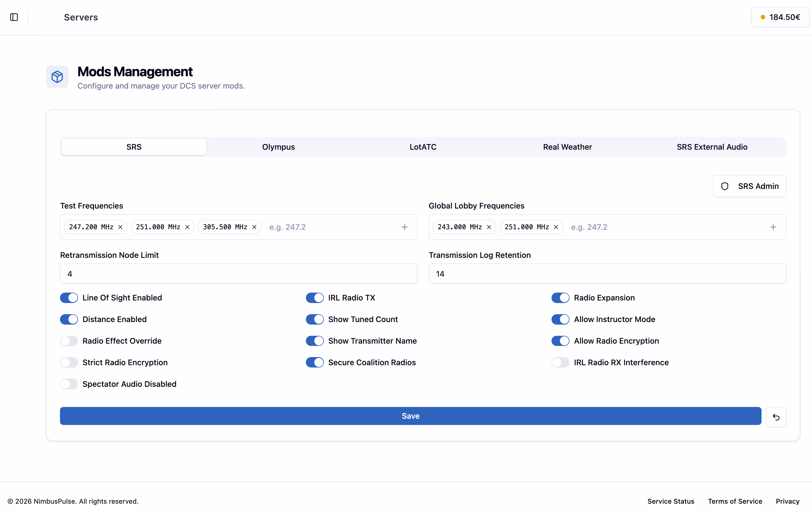Click the 184.50€ balance badge
812x509 pixels.
click(x=780, y=17)
